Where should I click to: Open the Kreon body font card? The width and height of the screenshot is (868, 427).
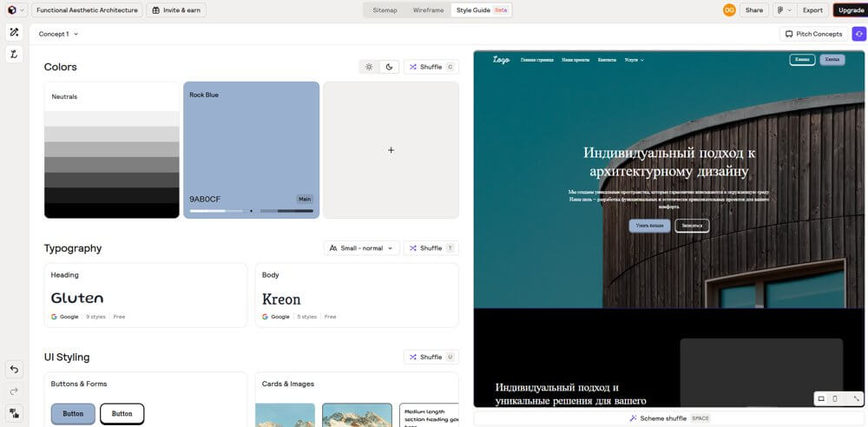coord(357,295)
